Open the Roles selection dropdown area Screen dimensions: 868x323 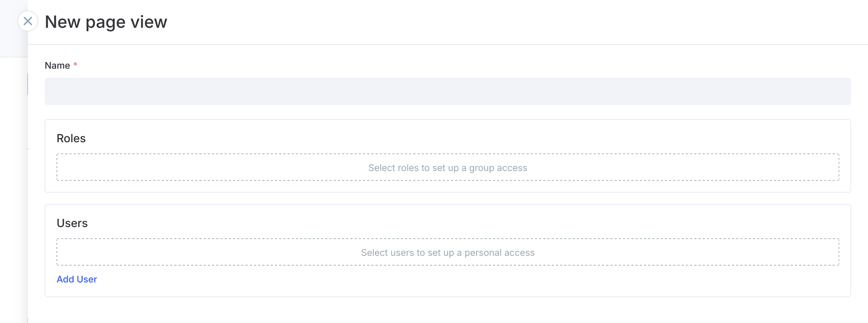448,167
